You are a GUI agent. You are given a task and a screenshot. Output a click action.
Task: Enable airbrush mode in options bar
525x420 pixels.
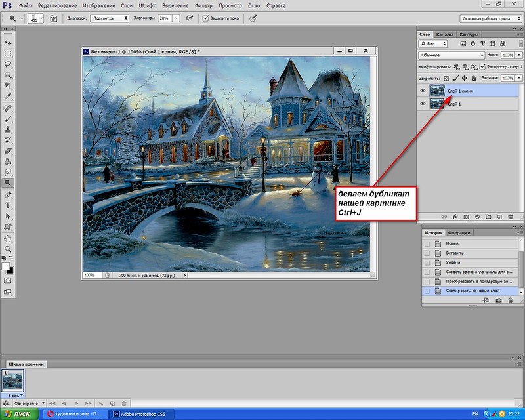[x=190, y=18]
